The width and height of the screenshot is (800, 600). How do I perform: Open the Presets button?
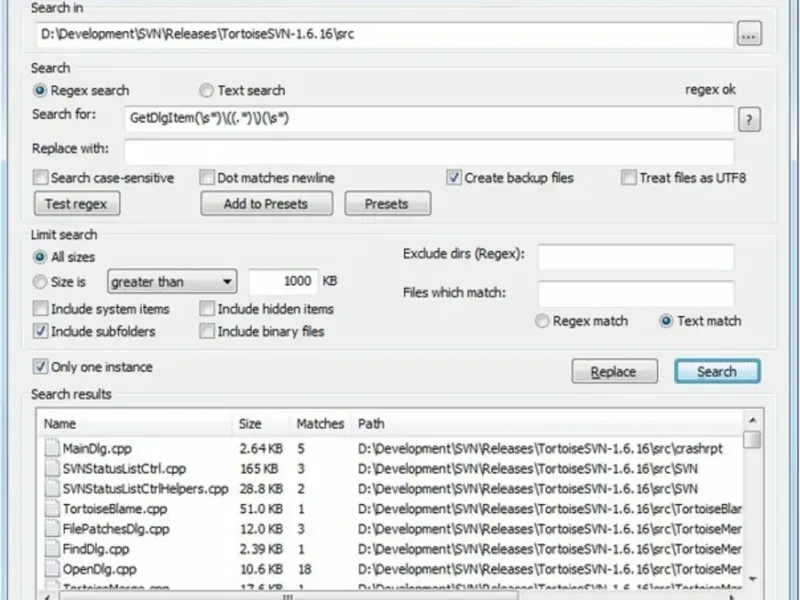387,204
